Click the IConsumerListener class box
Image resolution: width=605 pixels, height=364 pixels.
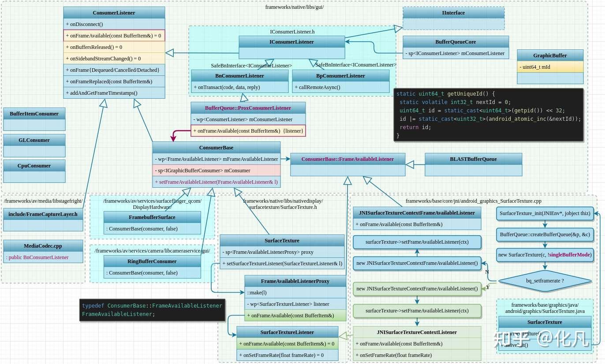click(x=292, y=47)
